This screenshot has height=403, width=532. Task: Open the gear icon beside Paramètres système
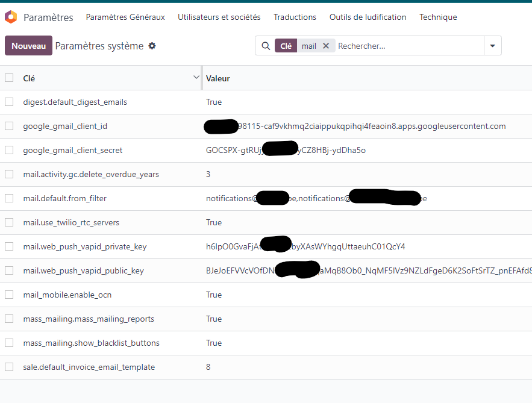(x=152, y=46)
